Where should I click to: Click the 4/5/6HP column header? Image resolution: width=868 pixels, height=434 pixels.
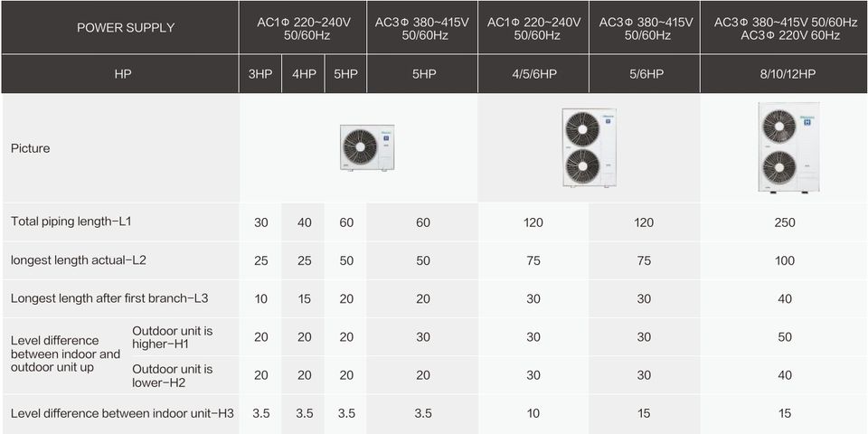[533, 74]
